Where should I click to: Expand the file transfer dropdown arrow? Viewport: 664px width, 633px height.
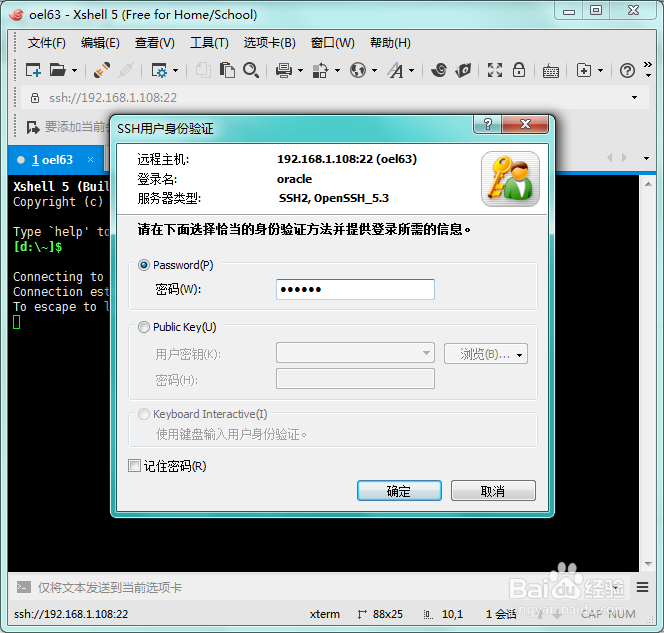click(337, 71)
